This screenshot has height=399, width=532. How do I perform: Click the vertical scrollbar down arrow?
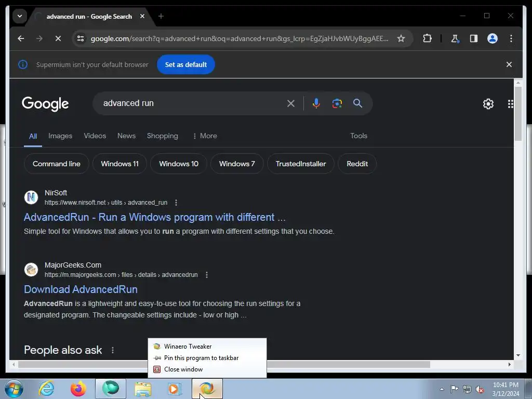518,355
